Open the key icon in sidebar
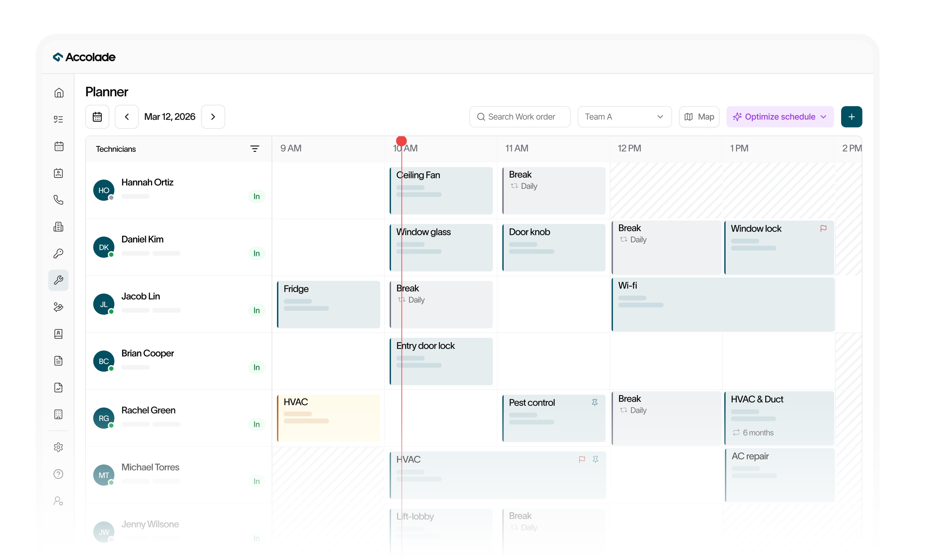Image resolution: width=926 pixels, height=560 pixels. (x=59, y=253)
